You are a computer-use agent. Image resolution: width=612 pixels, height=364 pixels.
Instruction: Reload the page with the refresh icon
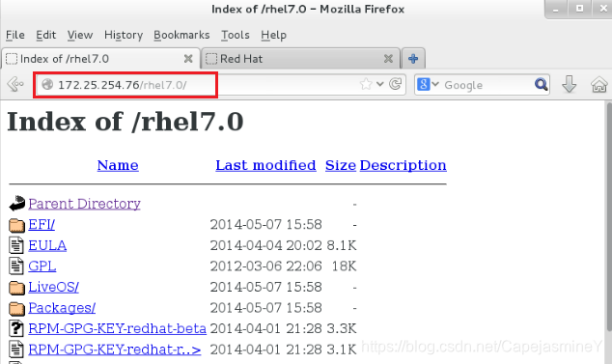coord(396,84)
